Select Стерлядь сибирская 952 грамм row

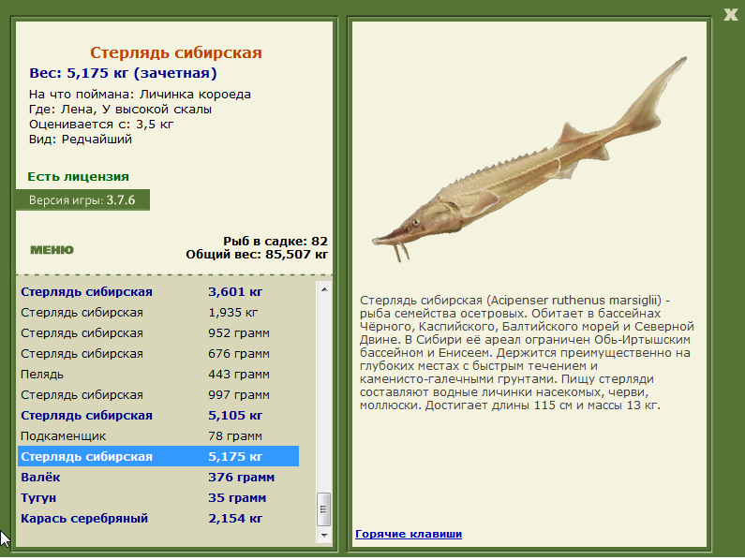(158, 333)
